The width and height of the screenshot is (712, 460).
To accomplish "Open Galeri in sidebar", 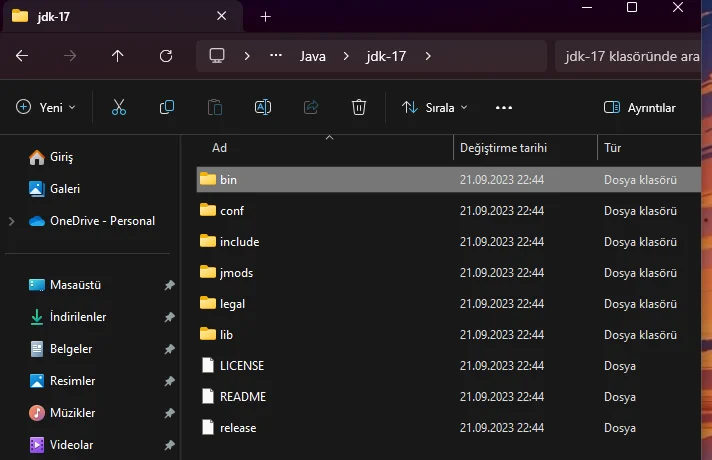I will [54, 188].
